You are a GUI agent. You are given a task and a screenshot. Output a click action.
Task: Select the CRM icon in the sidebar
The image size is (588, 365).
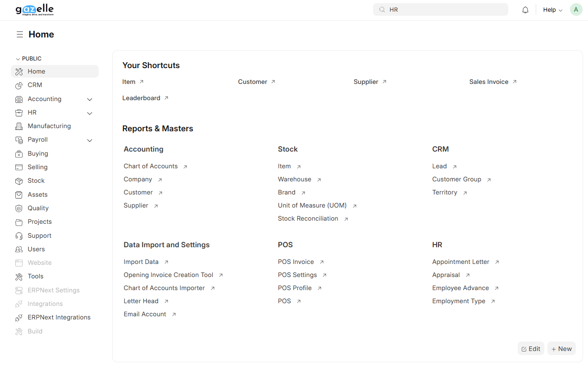tap(18, 85)
